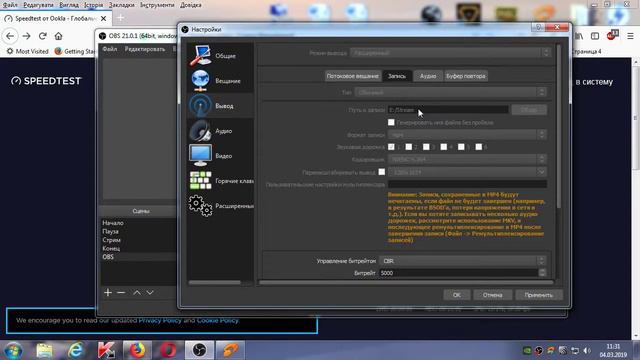The height and width of the screenshot is (360, 640).
Task: Enable the rescale output checkbox
Action: (x=382, y=172)
